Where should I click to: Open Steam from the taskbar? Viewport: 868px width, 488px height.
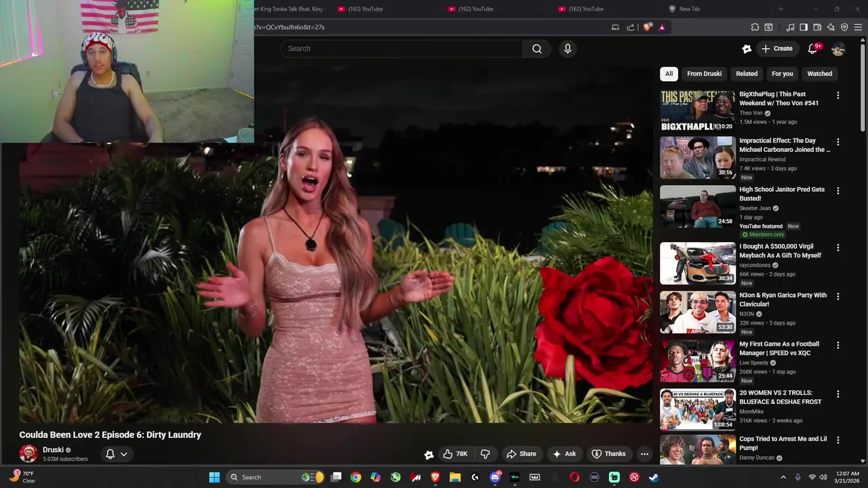[654, 477]
